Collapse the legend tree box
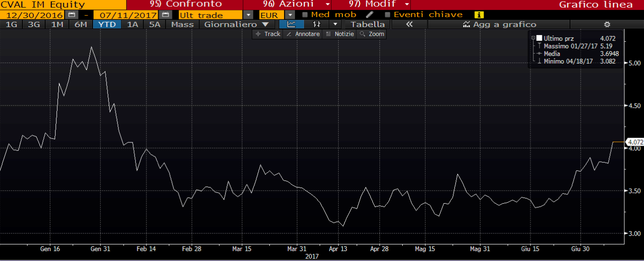Image resolution: width=644 pixels, height=261 pixels. [533, 38]
